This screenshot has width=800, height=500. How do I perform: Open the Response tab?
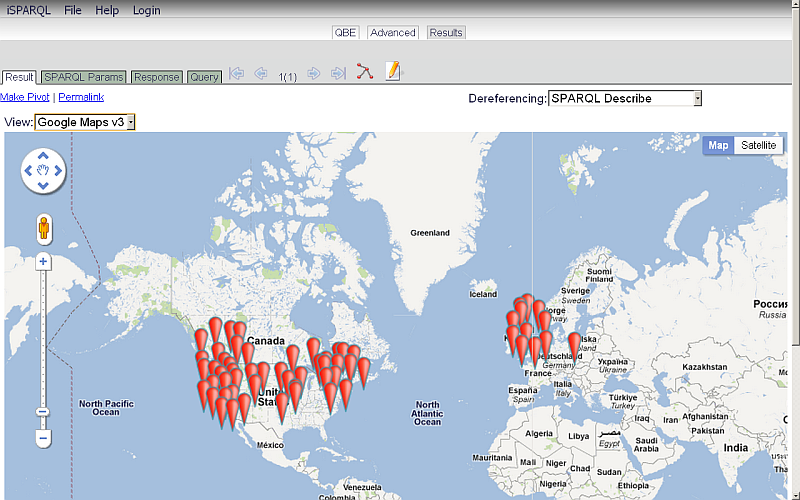tap(157, 77)
